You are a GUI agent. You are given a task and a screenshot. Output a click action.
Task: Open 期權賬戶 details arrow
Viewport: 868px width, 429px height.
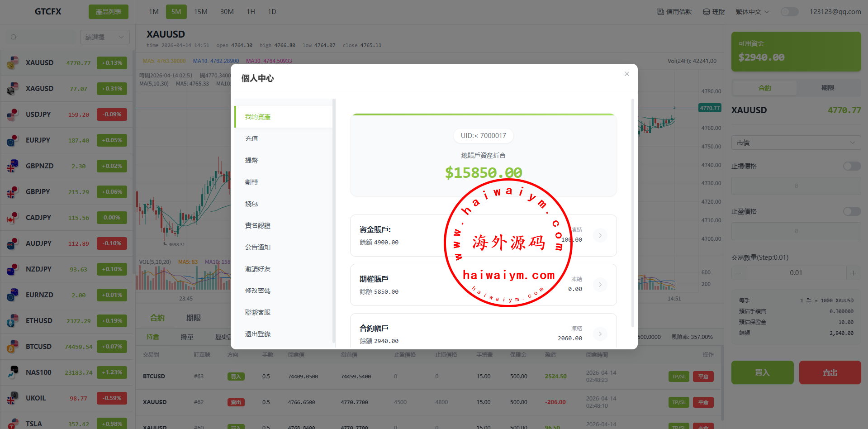click(x=600, y=285)
